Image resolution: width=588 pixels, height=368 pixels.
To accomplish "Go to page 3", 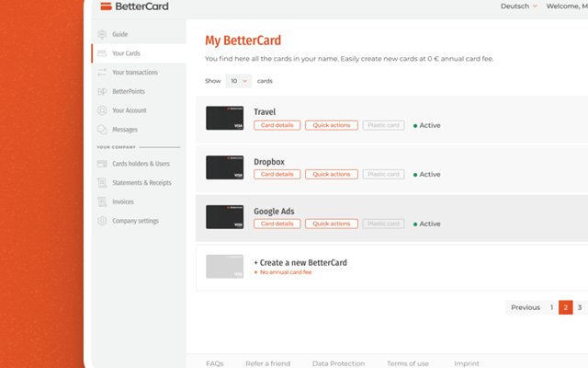I will [580, 307].
